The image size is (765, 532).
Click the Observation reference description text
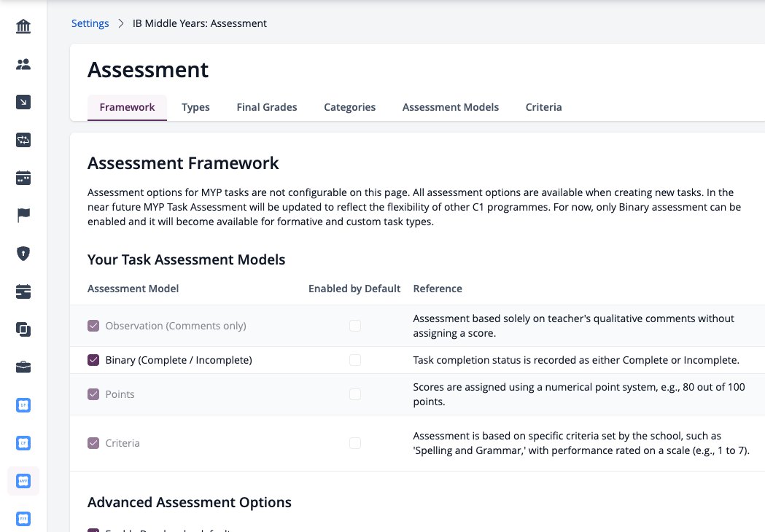click(x=574, y=326)
